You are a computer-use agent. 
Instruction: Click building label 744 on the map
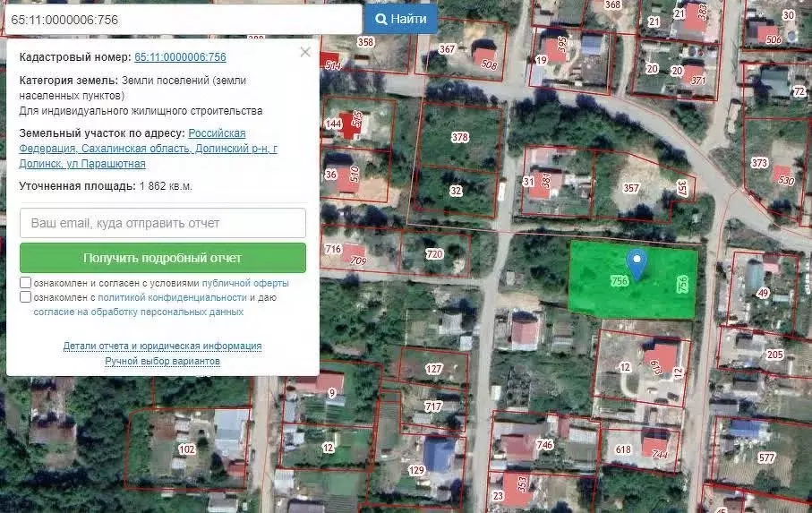tap(659, 454)
